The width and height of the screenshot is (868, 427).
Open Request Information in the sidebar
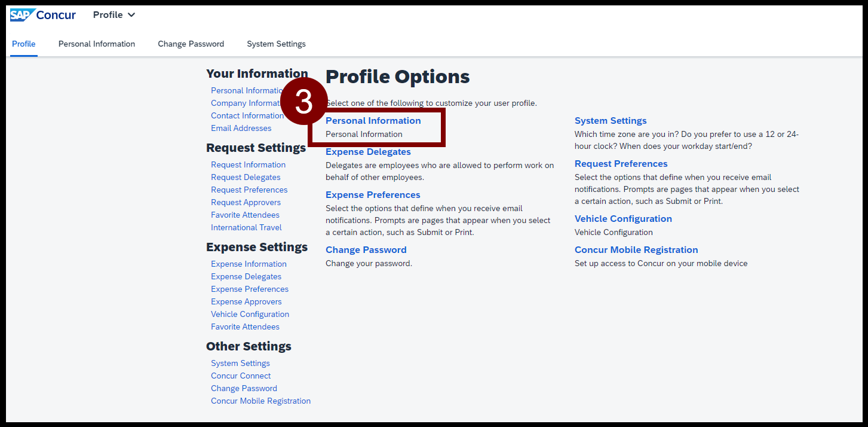click(x=248, y=164)
